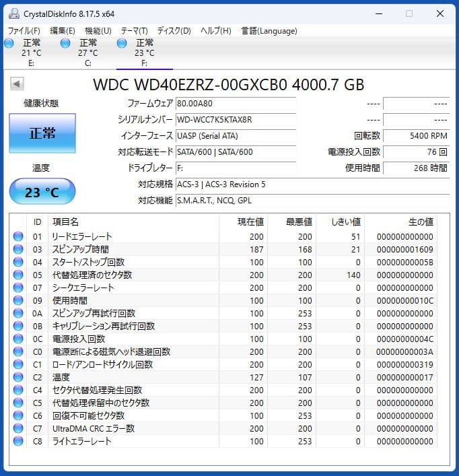Click the blue status icon for ID 01 row
This screenshot has width=459, height=476.
coord(18,236)
